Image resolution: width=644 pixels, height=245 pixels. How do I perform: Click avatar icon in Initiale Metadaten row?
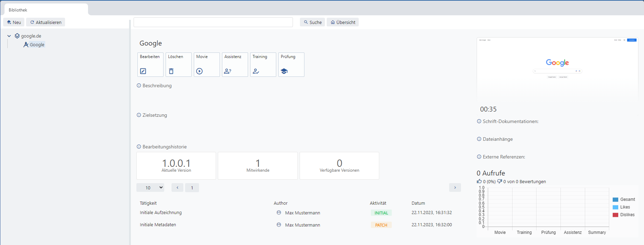(279, 225)
